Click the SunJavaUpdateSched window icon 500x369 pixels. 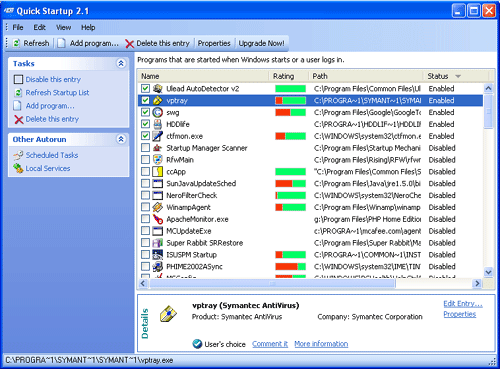(158, 183)
